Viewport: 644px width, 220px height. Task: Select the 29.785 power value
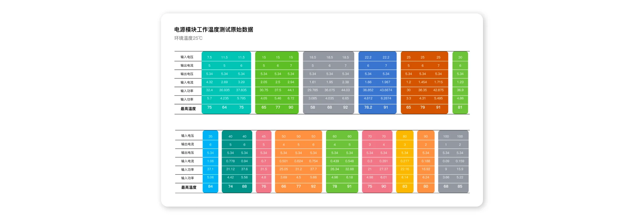click(313, 90)
